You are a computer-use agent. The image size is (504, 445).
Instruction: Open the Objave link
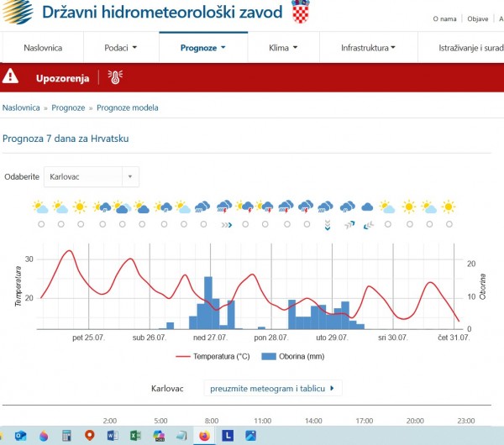478,19
